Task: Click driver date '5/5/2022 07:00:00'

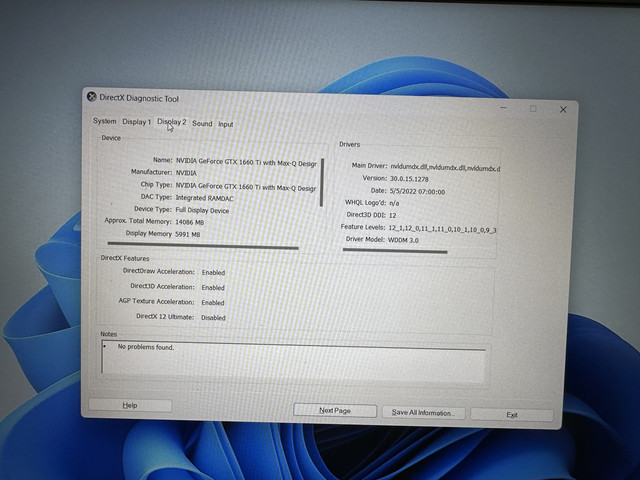Action: click(417, 191)
